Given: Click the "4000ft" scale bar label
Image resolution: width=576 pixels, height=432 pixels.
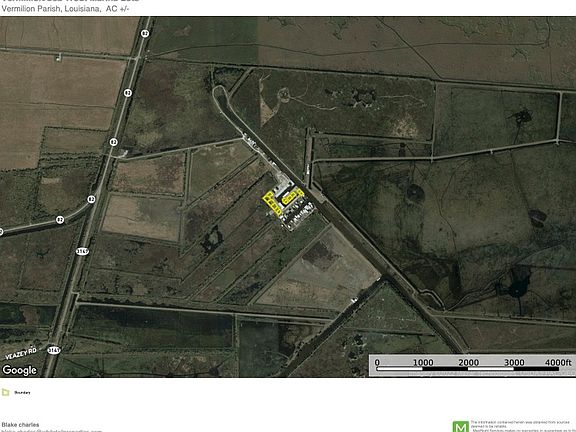Looking at the screenshot, I should coord(558,363).
